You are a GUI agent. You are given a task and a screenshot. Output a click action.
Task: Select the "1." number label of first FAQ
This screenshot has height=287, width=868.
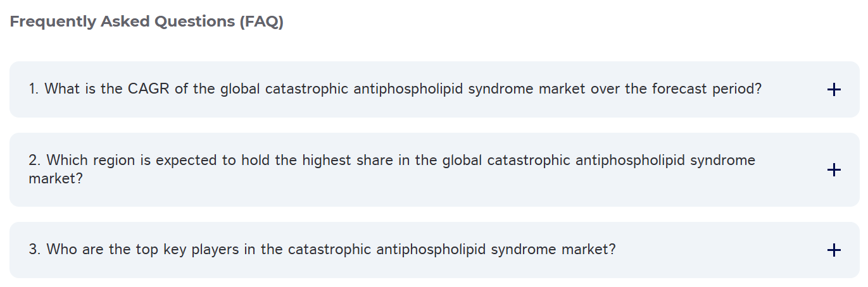34,89
